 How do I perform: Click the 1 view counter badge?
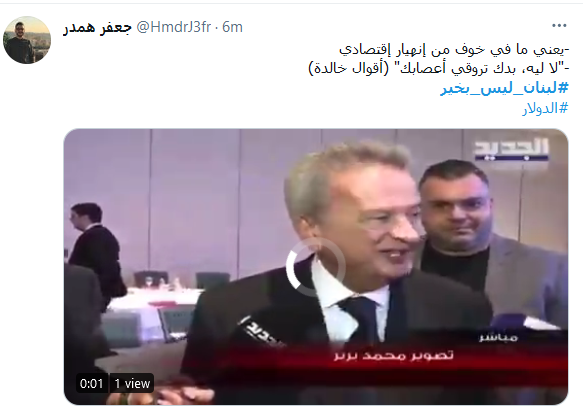point(132,383)
